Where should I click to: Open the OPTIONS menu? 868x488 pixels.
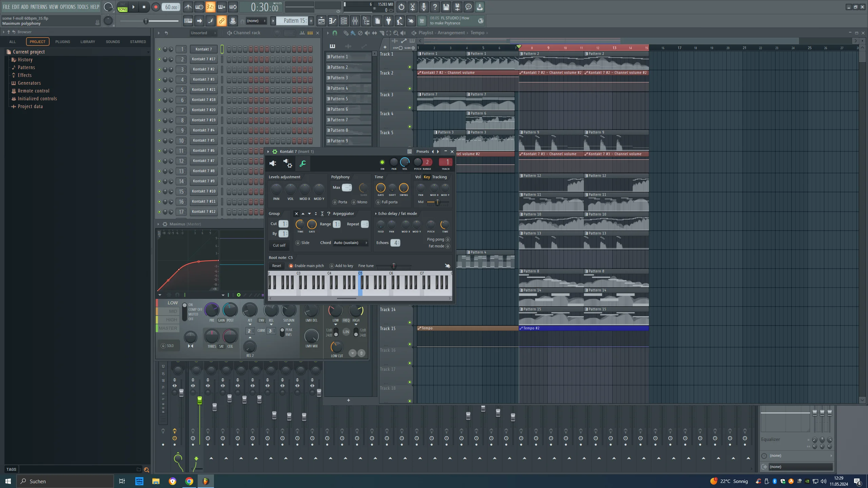[x=68, y=7]
